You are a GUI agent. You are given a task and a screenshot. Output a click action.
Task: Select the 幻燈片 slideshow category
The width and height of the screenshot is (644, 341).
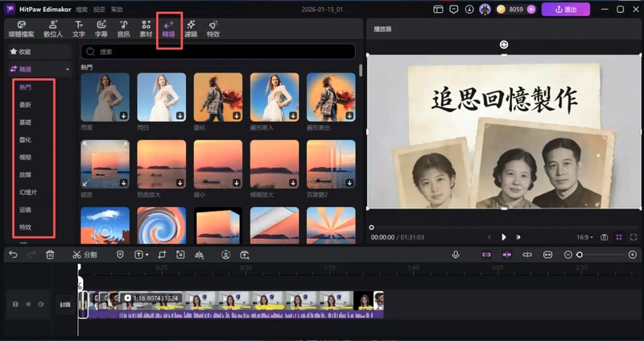(28, 192)
